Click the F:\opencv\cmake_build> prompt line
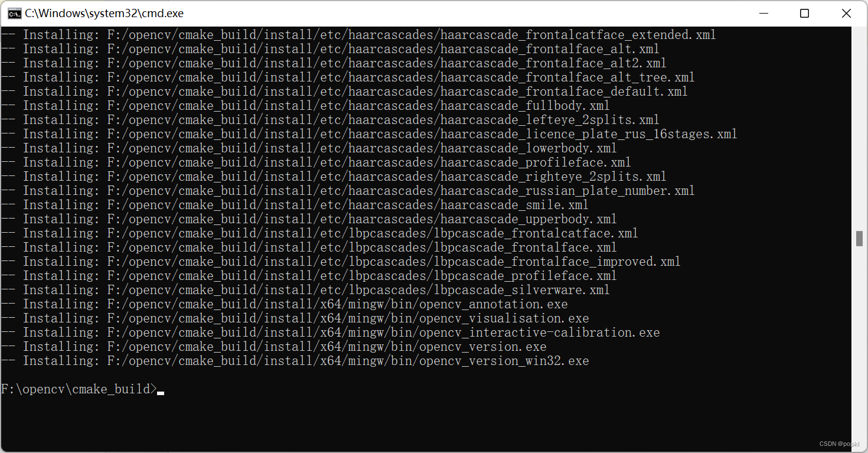 83,389
